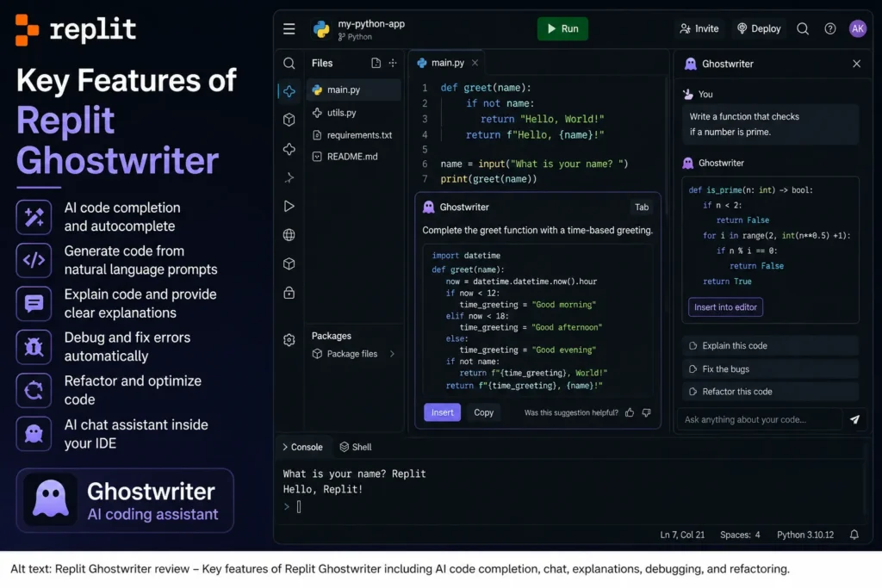Open the globe web view icon

pos(289,235)
